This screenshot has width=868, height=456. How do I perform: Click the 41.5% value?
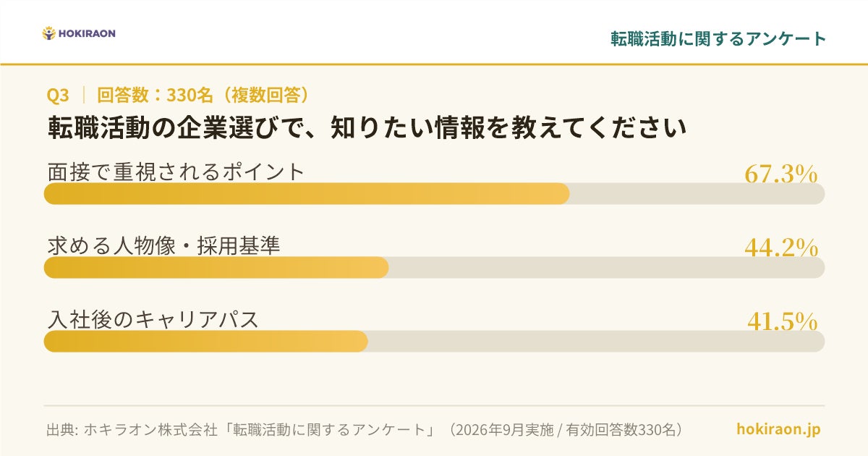coord(783,322)
